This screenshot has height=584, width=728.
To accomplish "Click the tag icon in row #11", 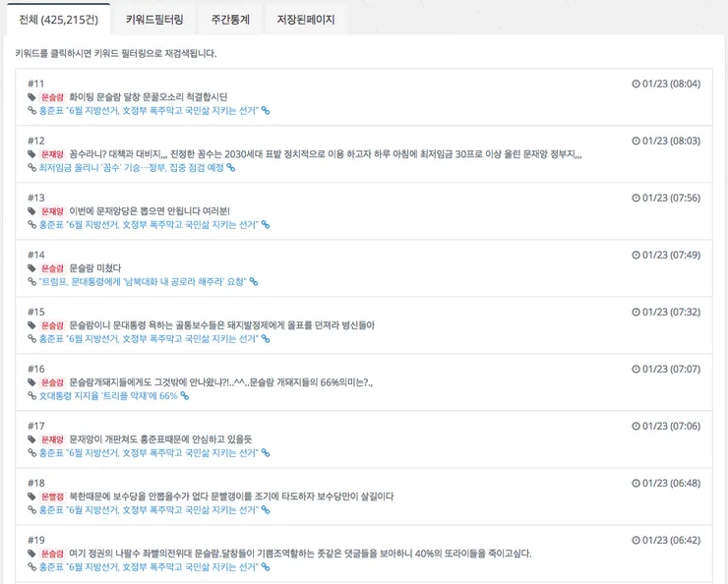I will (31, 97).
